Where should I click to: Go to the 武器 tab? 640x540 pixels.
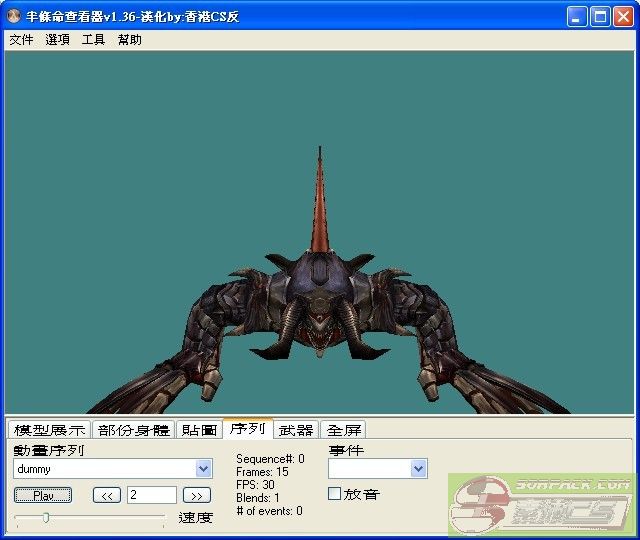coord(296,430)
